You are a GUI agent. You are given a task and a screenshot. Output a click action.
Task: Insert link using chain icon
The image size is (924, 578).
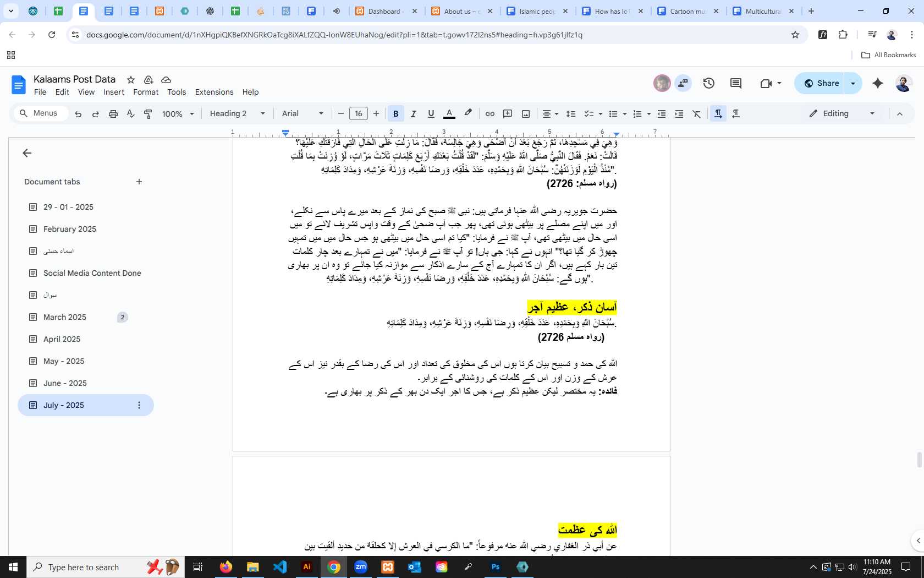coord(490,114)
